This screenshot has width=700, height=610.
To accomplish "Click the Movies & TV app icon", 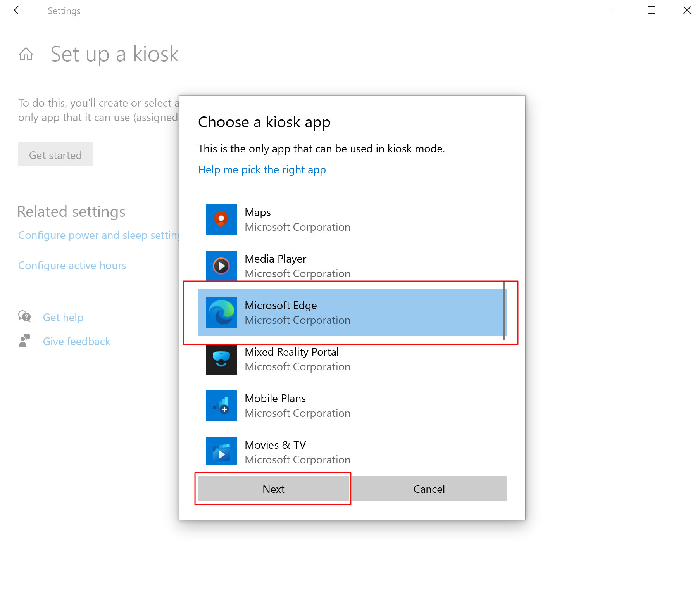I will [221, 451].
